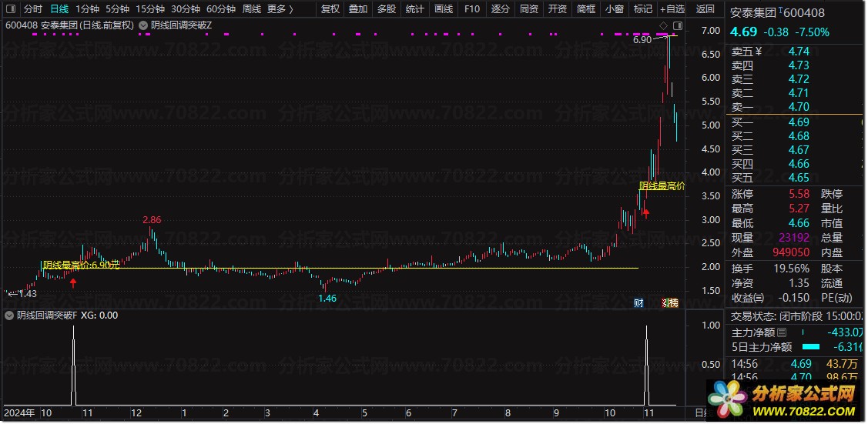Click the diamond marker icon above chart

click(x=663, y=25)
